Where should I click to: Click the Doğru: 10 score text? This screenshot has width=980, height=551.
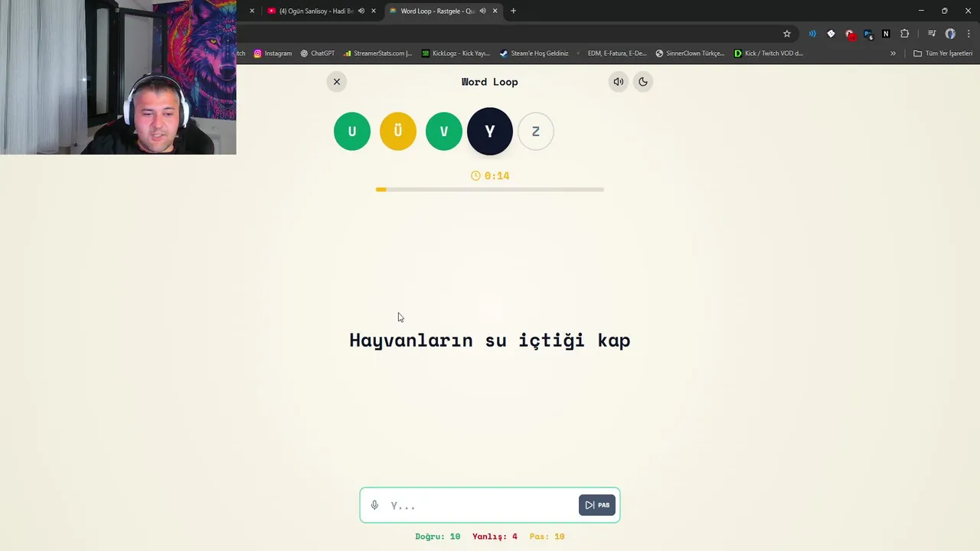click(438, 536)
